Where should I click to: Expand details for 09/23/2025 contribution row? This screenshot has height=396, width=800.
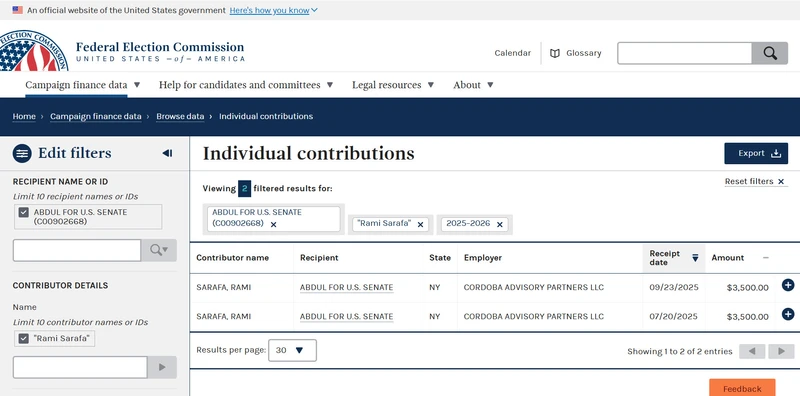pyautogui.click(x=788, y=286)
